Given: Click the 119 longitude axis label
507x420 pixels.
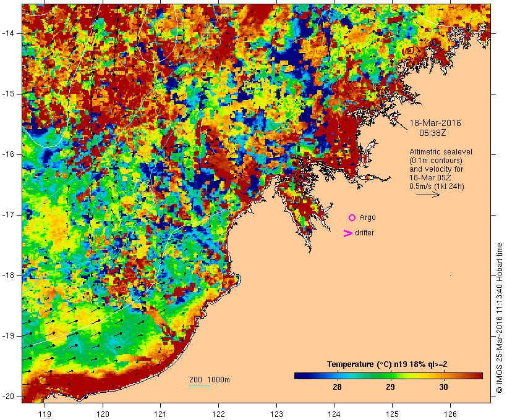Looking at the screenshot, I should 45,414.
